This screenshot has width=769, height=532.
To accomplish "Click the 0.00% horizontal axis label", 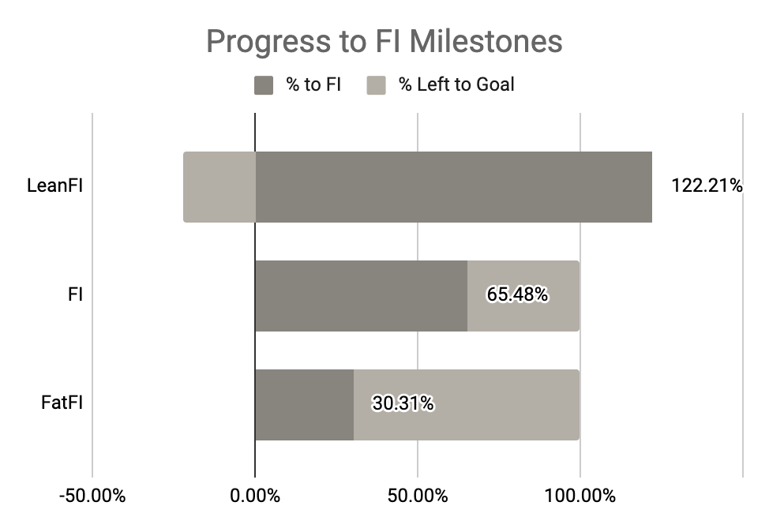I will point(255,496).
